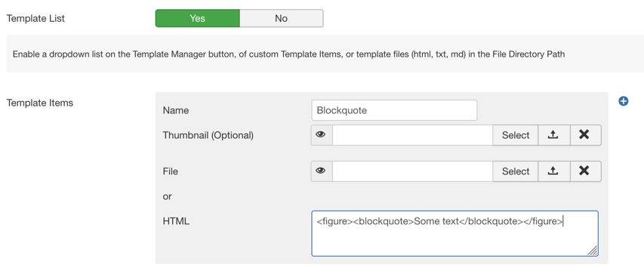Upload a template file using upload icon

pos(553,171)
